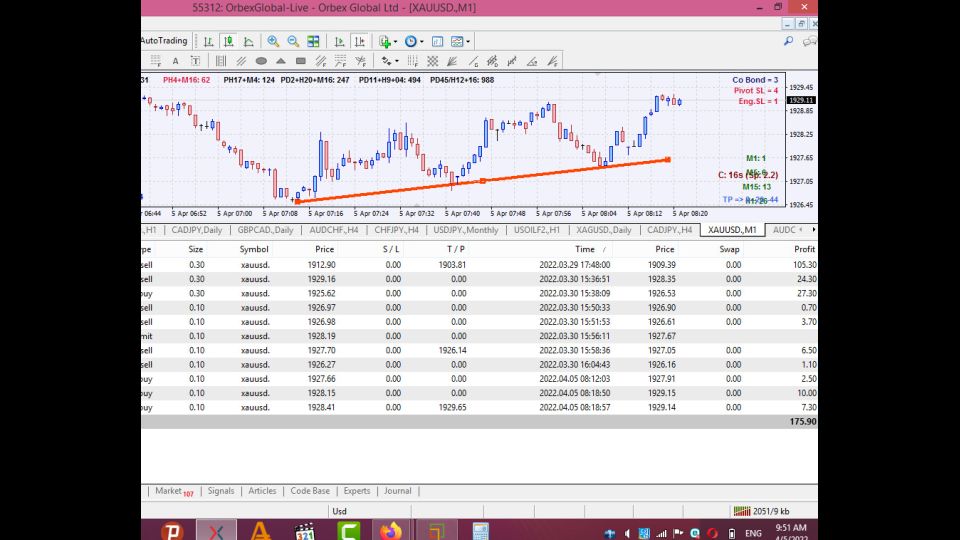Open the indicators list dropdown
The image size is (960, 540).
[x=386, y=41]
